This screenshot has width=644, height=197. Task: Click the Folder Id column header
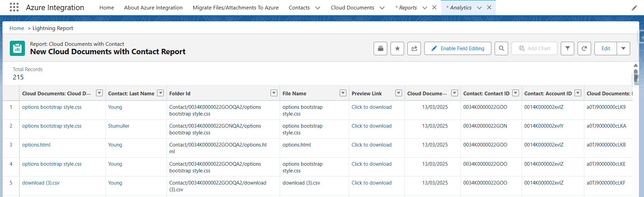180,94
